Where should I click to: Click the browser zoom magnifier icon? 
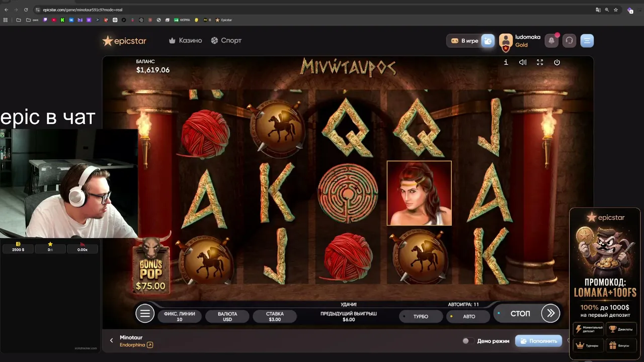[607, 10]
